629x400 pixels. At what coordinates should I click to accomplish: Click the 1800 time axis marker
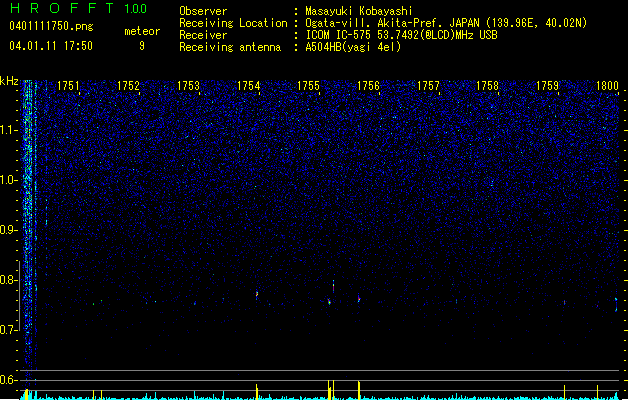click(x=607, y=86)
